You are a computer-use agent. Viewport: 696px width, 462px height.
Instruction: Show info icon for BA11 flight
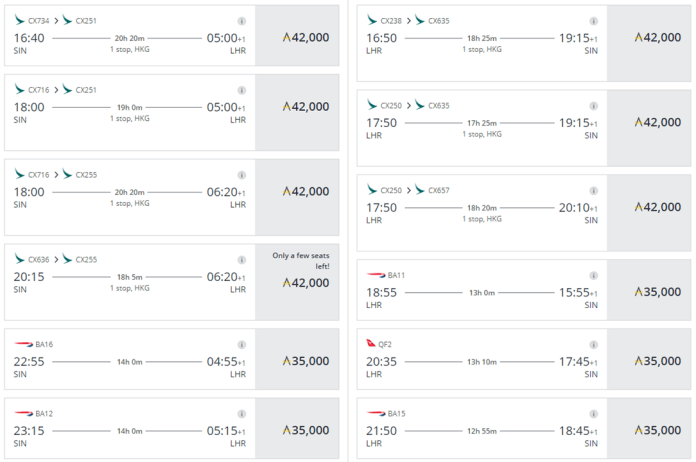(x=593, y=275)
